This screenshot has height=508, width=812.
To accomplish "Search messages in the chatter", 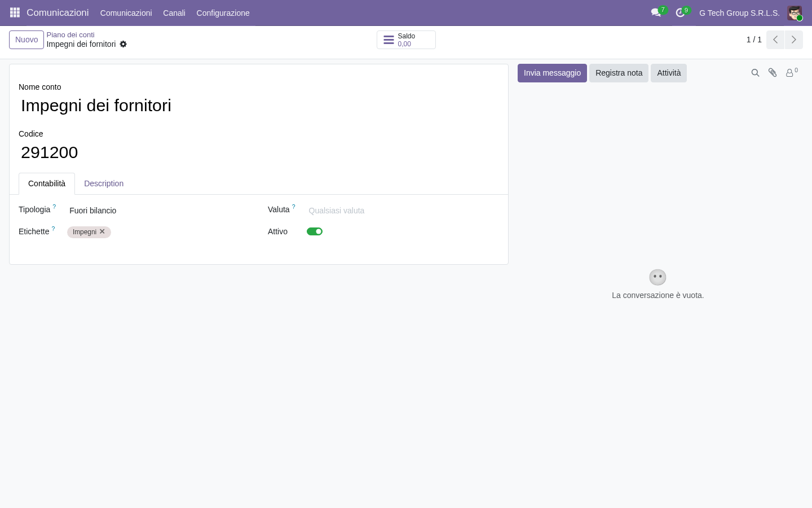I will [755, 73].
